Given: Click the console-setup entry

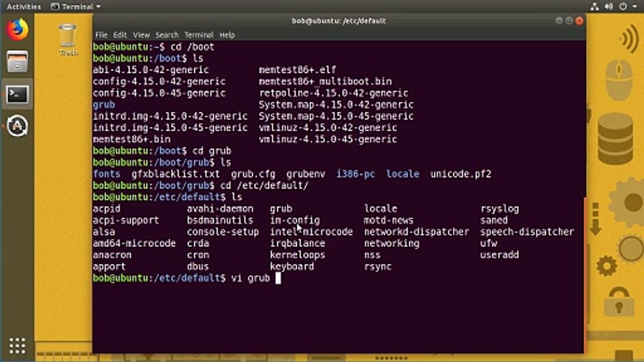Looking at the screenshot, I should click(x=223, y=232).
